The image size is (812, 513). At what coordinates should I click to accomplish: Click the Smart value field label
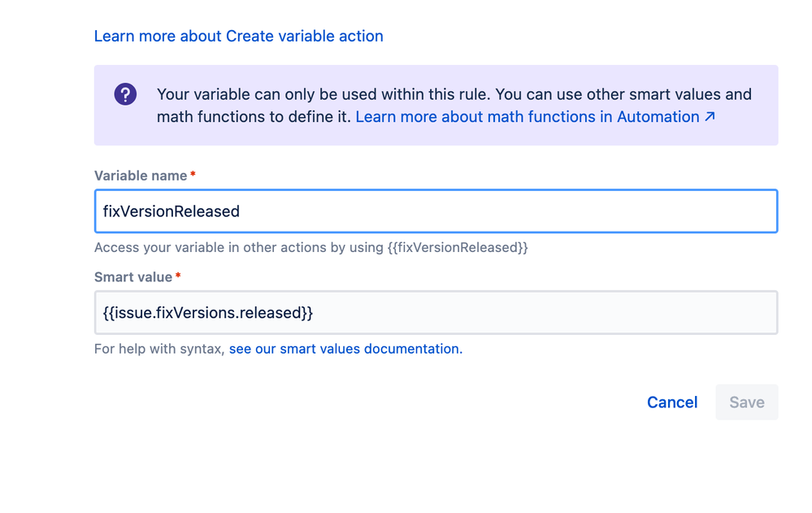[132, 277]
